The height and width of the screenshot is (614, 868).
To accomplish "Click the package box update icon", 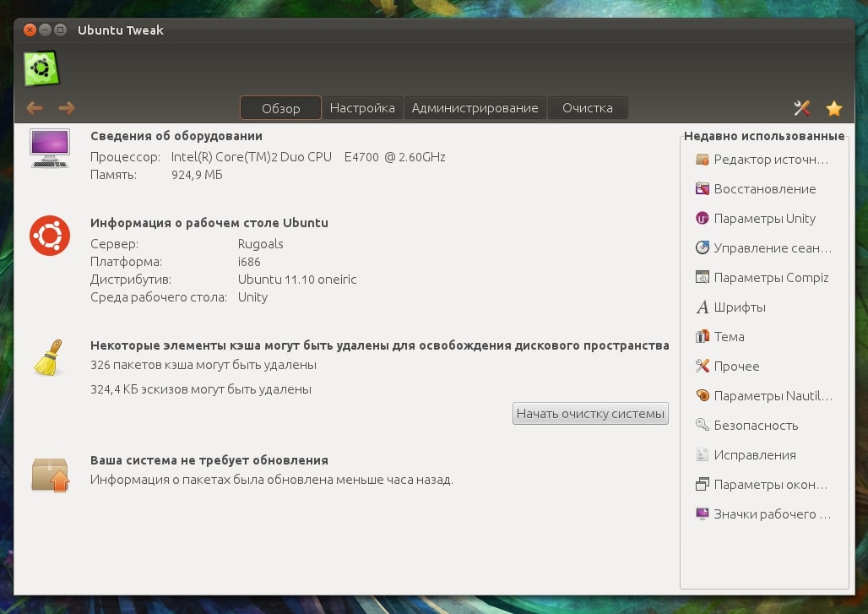I will tap(50, 475).
